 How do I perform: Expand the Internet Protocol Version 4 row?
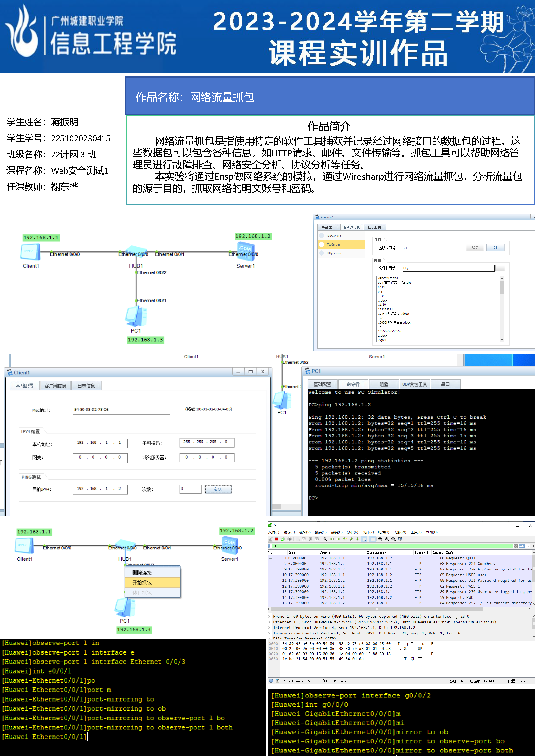coord(270,628)
